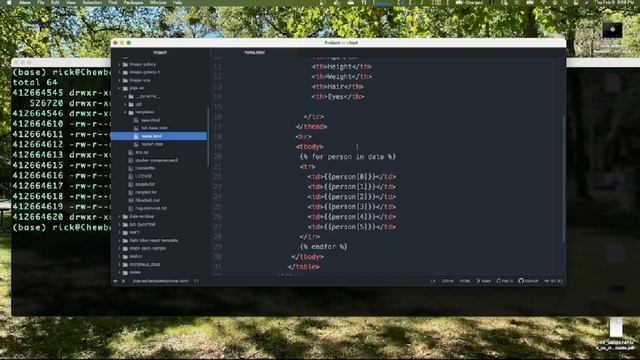This screenshot has height=360, width=640.
Task: Click the opening <tbody> tag line
Action: click(x=310, y=147)
